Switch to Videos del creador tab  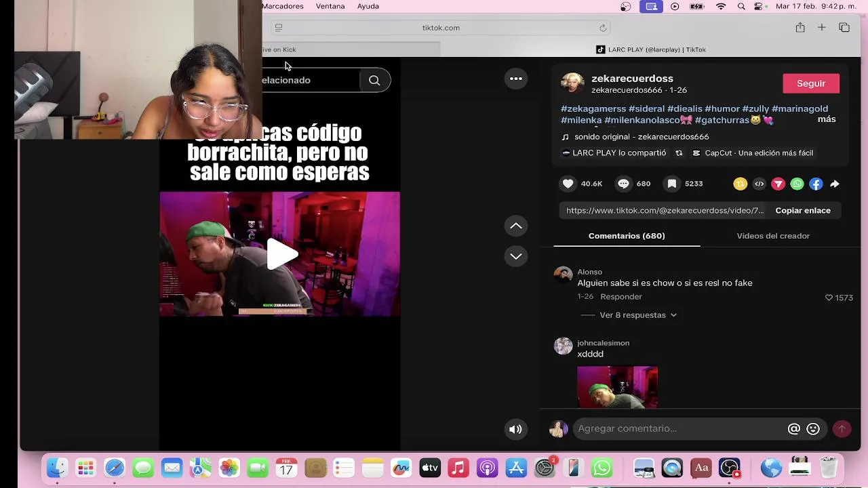tap(773, 236)
